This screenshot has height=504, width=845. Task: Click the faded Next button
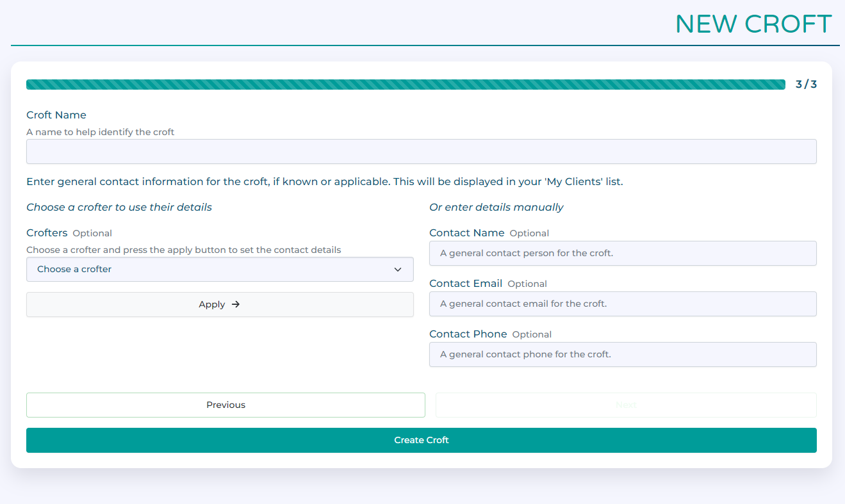(625, 405)
